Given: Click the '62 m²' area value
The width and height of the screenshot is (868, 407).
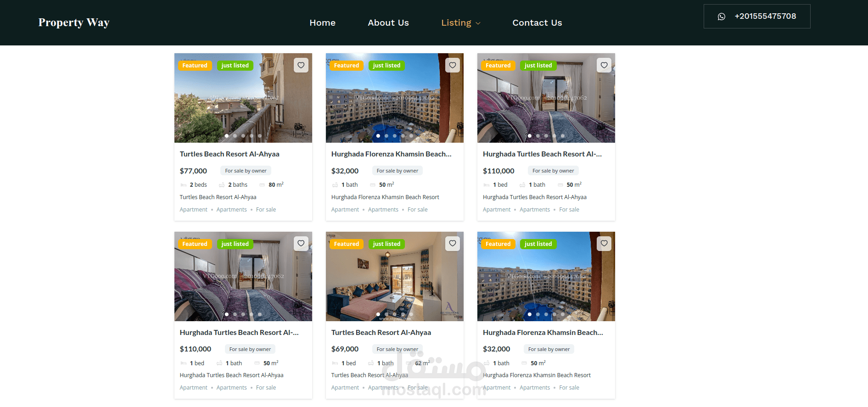Looking at the screenshot, I should point(422,363).
